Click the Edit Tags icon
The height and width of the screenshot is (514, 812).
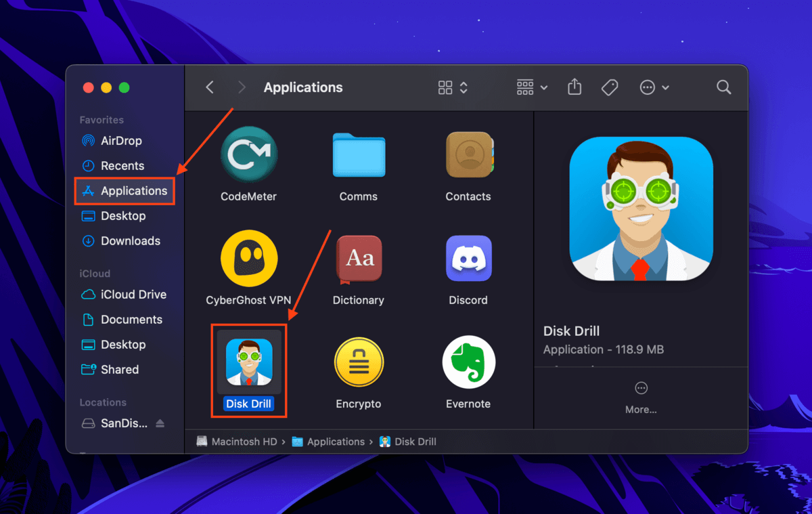pyautogui.click(x=610, y=87)
